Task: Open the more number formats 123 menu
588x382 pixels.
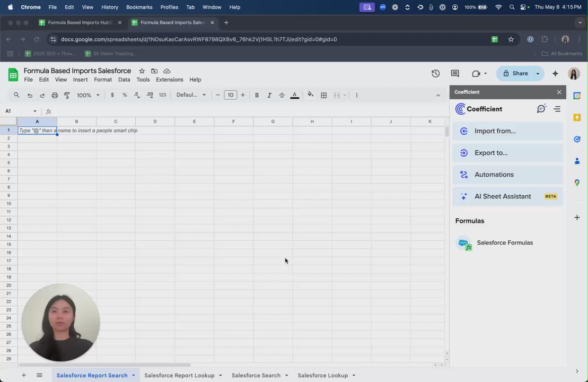Action: click(x=162, y=95)
